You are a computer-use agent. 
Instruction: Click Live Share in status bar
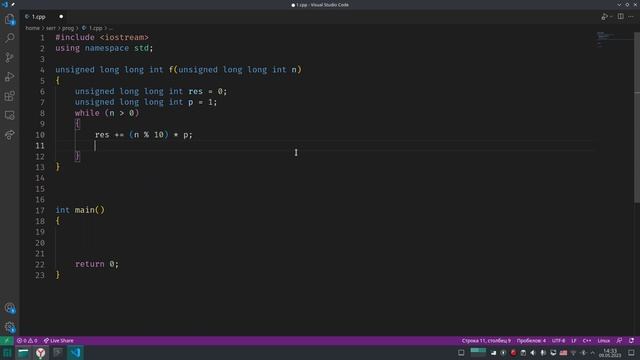point(59,340)
